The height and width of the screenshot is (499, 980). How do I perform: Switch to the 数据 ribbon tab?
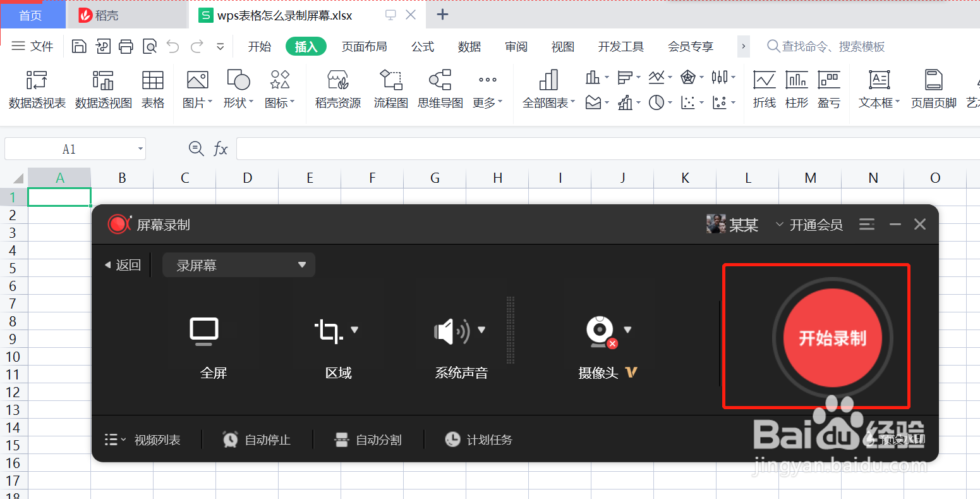469,46
